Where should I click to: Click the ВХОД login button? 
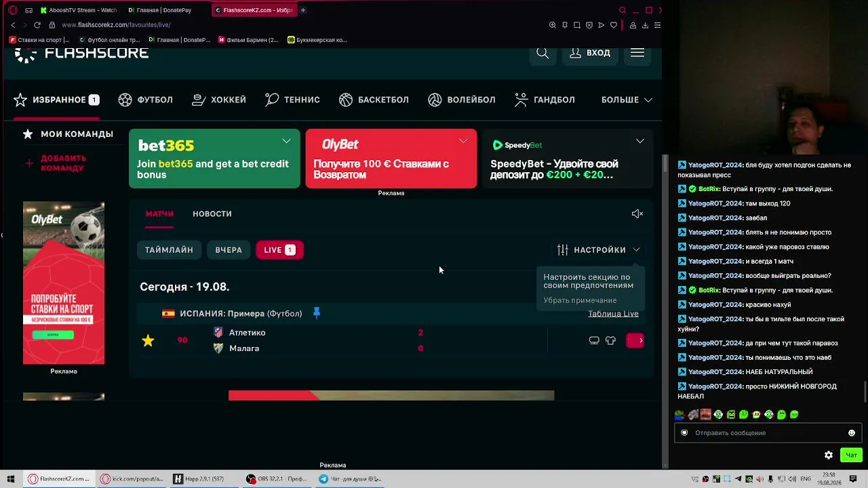pos(590,53)
